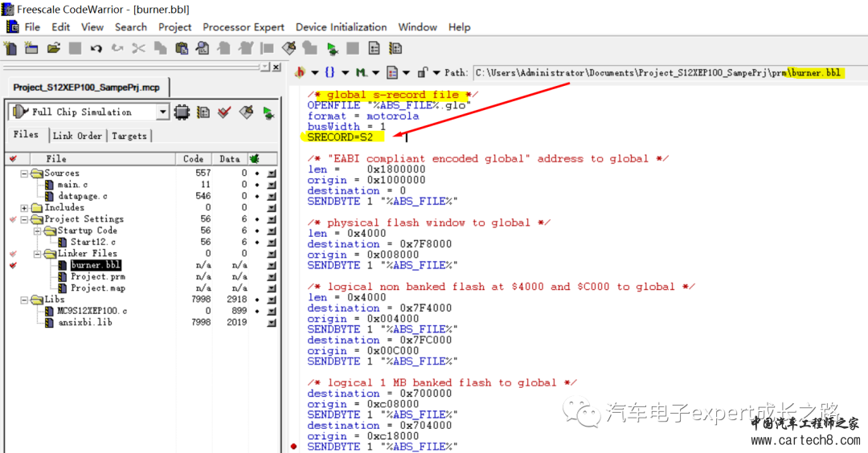This screenshot has width=868, height=453.
Task: Click the green Debug icon in main toolbar
Action: (x=332, y=49)
